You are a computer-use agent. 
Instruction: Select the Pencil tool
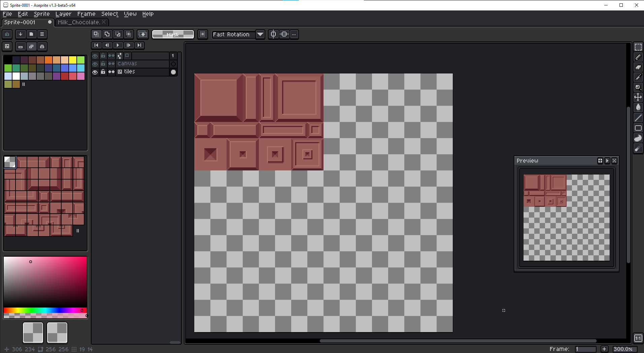pyautogui.click(x=638, y=57)
